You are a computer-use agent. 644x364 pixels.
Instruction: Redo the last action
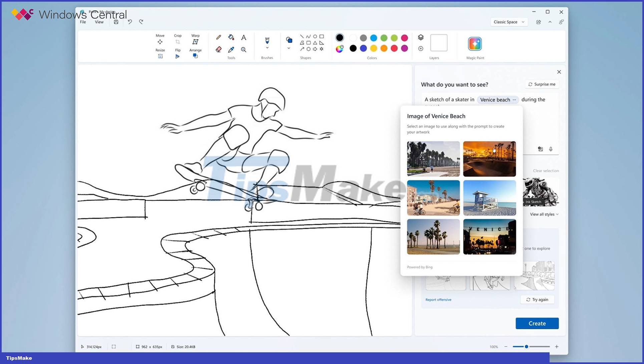(141, 22)
